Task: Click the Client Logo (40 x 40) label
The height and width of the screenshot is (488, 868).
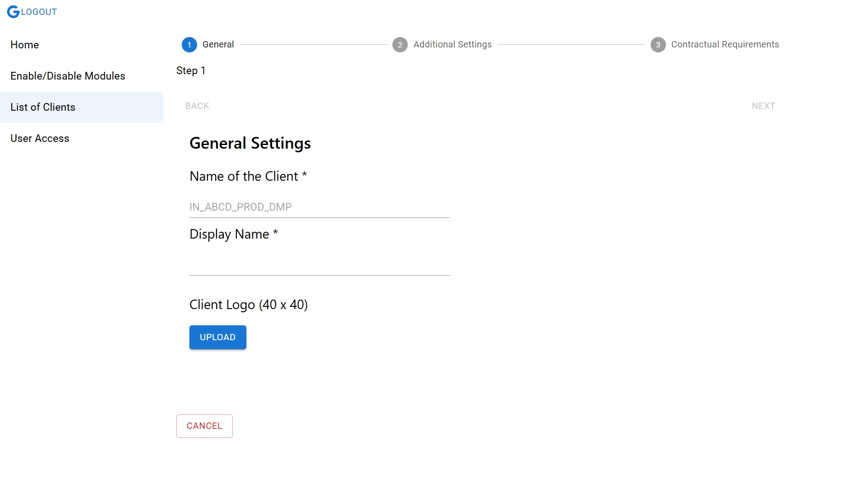Action: 248,305
